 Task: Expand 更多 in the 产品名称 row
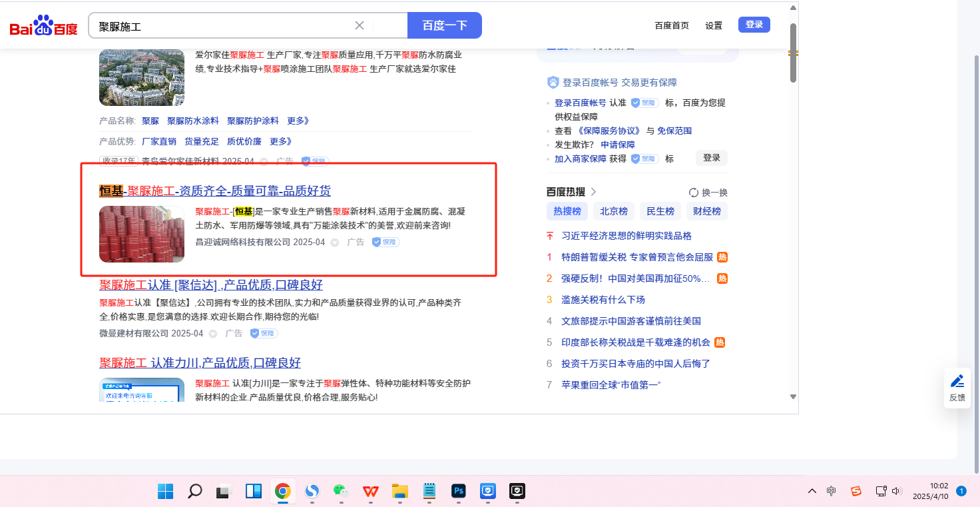click(x=298, y=121)
